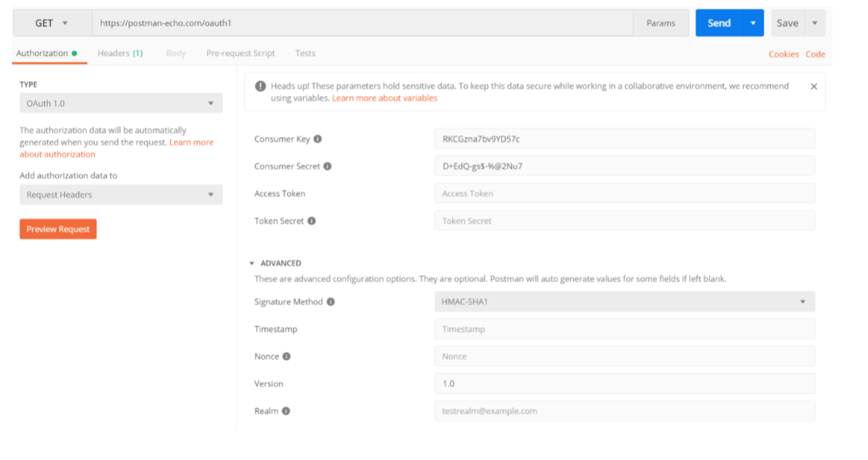Viewport: 868px width, 460px height.
Task: Switch to the Headers tab
Action: [120, 53]
